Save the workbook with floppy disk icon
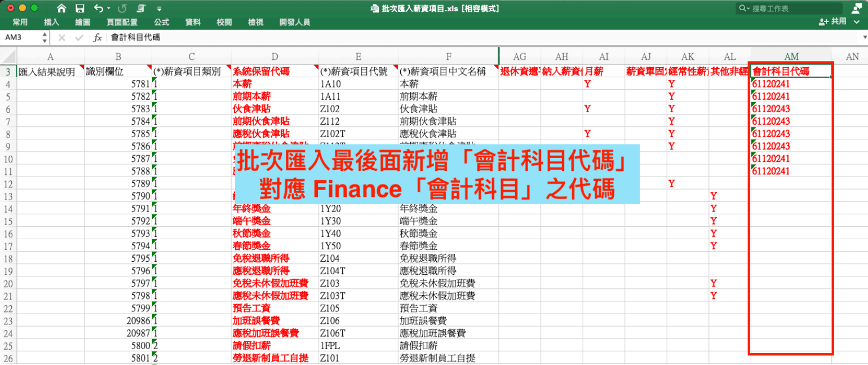 tap(79, 8)
